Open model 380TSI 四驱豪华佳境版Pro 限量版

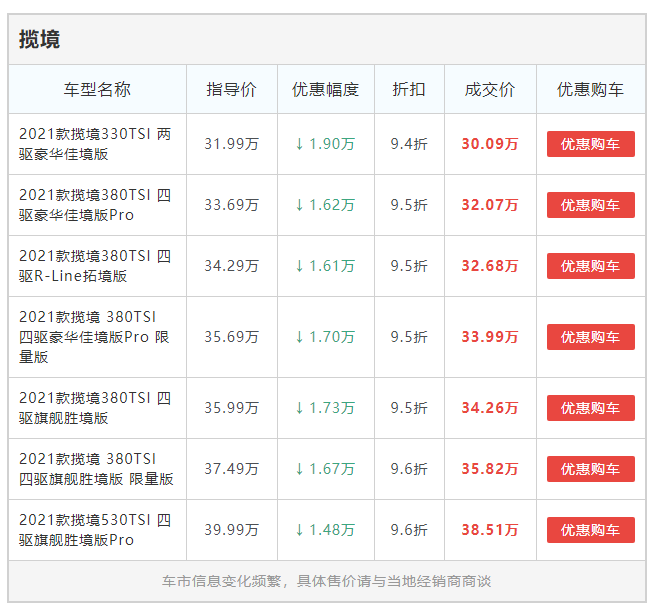(x=94, y=337)
